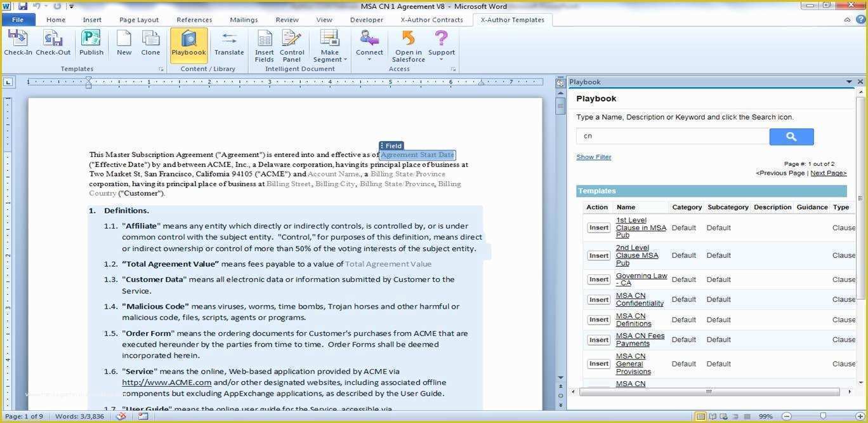Click the tab selector at ruler corner
Viewport: 868px width, 423px height.
click(x=8, y=81)
